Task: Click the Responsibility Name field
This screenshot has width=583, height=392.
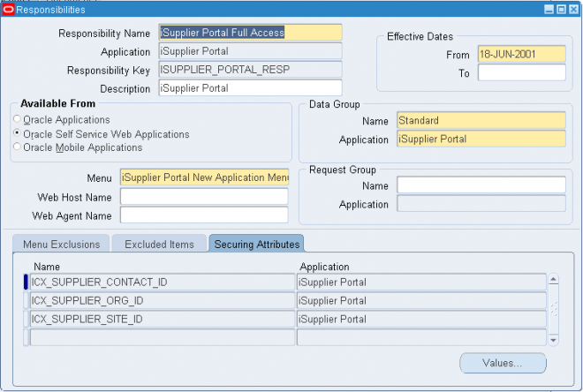Action: [x=250, y=33]
